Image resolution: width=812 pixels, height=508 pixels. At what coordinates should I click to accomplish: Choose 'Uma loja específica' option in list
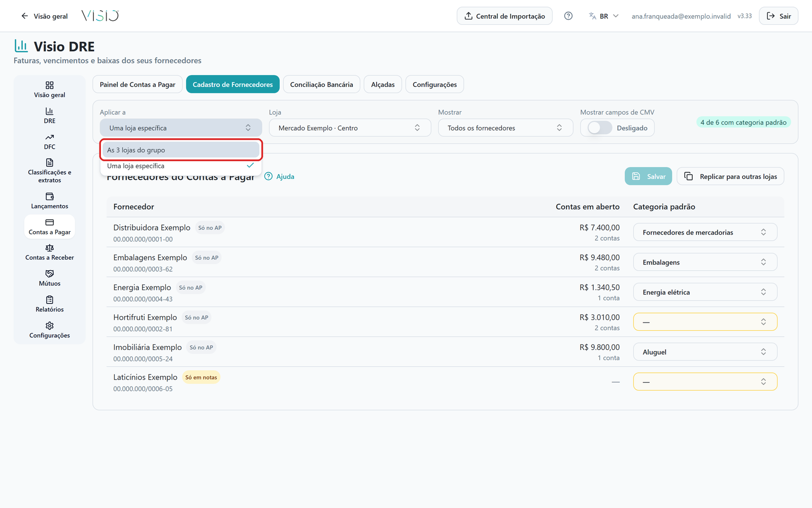[x=181, y=166]
